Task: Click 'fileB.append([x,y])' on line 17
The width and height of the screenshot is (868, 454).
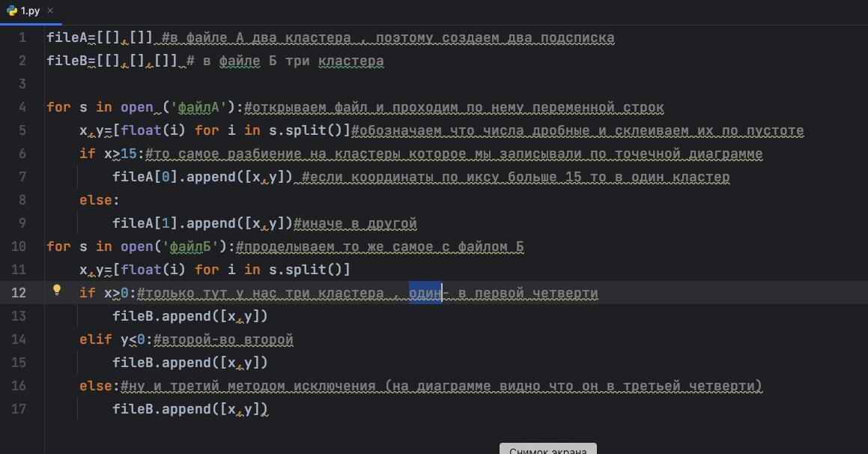Action: 190,409
